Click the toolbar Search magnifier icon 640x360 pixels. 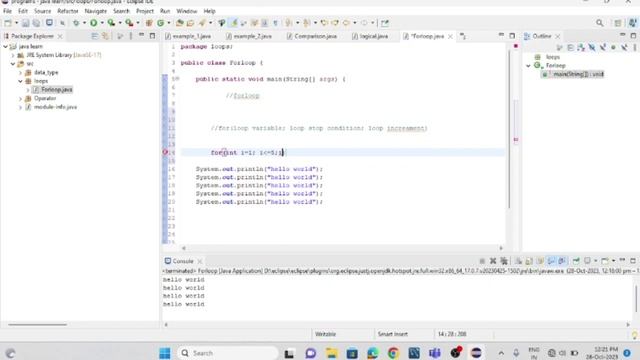pos(599,23)
